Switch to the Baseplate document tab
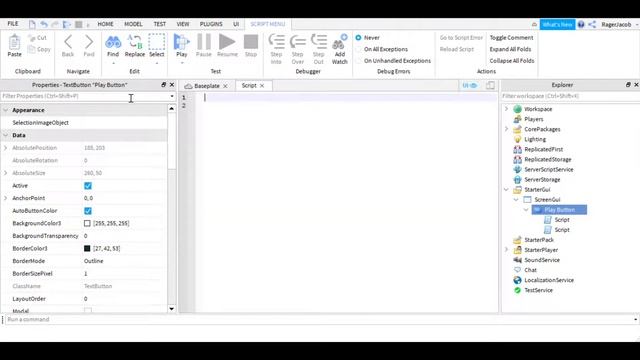 207,86
